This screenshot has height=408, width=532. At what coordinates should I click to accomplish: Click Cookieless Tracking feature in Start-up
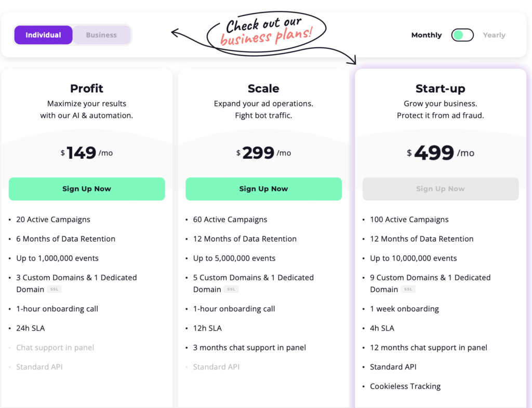pos(405,386)
